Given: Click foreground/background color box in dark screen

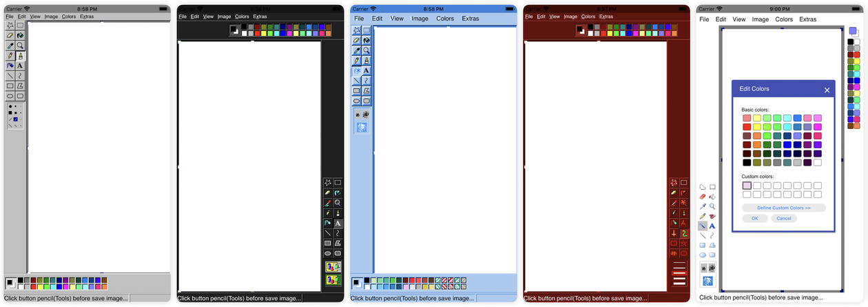Looking at the screenshot, I should pyautogui.click(x=234, y=30).
